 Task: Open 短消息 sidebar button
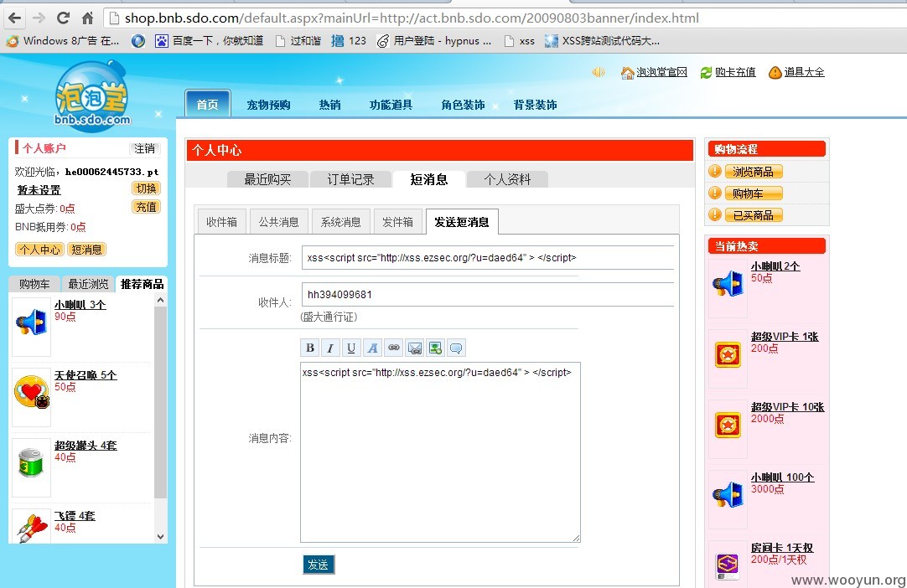[87, 250]
